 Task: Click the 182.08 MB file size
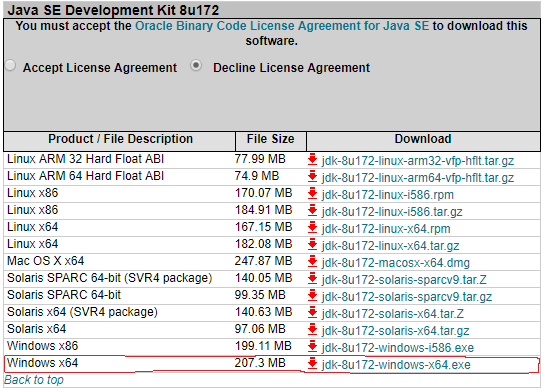pyautogui.click(x=263, y=244)
